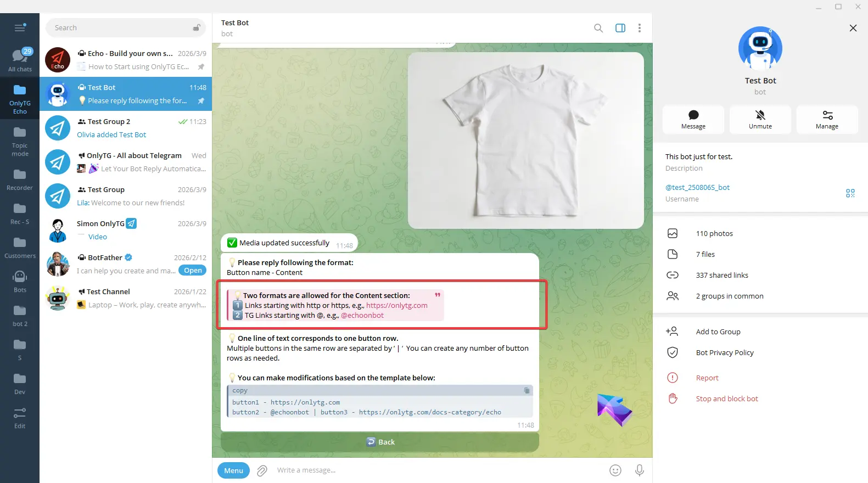
Task: Open the https://onlytg.com link
Action: coord(396,306)
